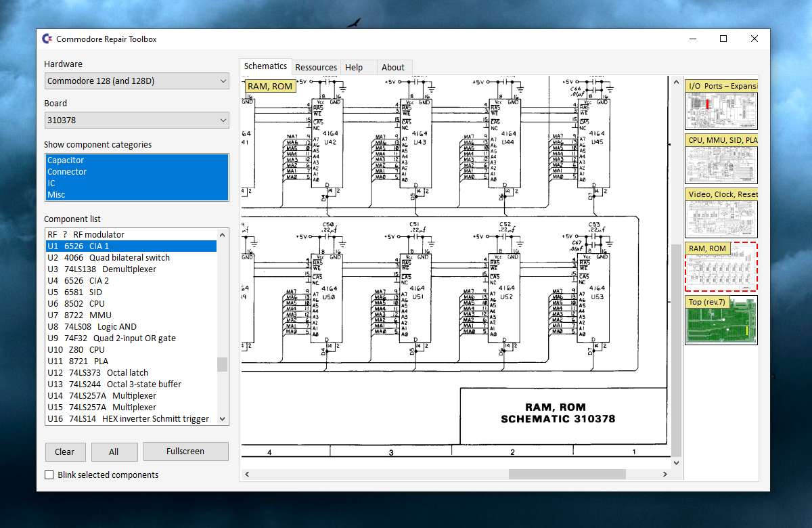The image size is (812, 528).
Task: Open the schematic in Fullscreen
Action: [185, 452]
